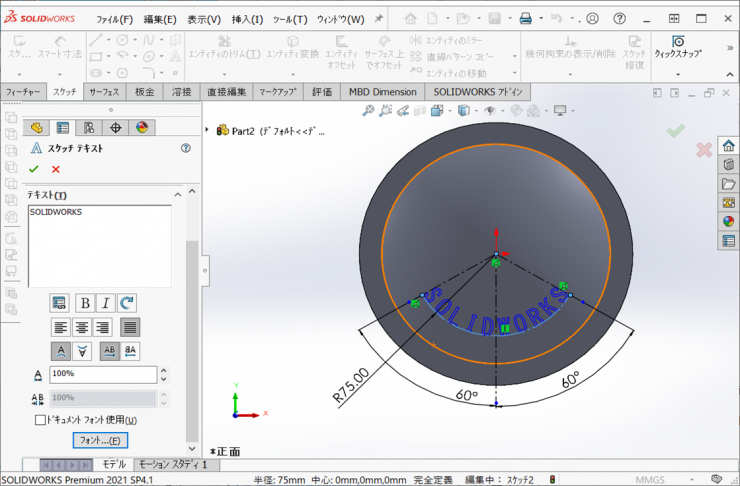Open ConfigurationManager tab icon
The image size is (740, 486).
(x=89, y=127)
